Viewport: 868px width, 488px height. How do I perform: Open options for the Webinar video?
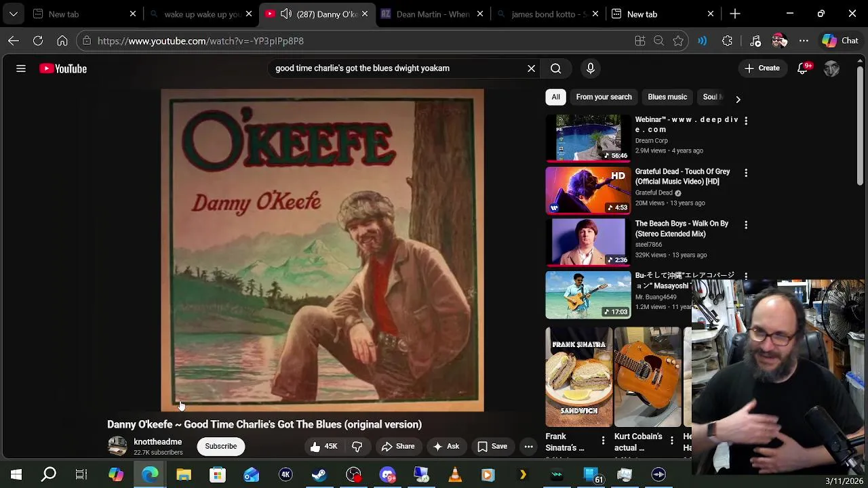(x=746, y=121)
